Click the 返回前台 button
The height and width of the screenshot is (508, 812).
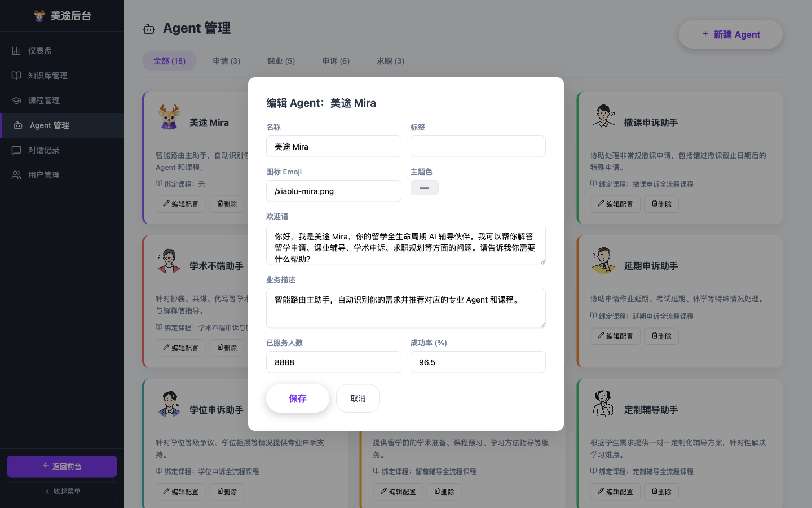coord(62,466)
